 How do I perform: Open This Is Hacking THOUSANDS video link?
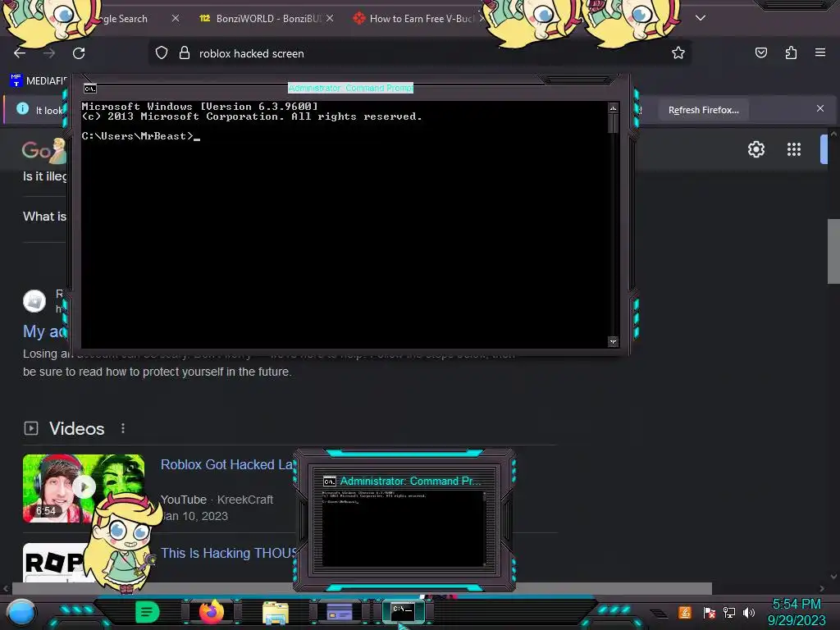[x=229, y=553]
